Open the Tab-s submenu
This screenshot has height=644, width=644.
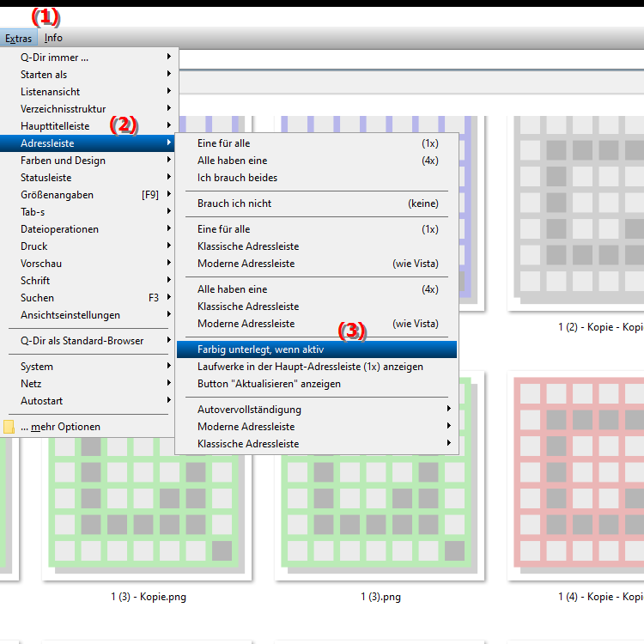(x=88, y=212)
